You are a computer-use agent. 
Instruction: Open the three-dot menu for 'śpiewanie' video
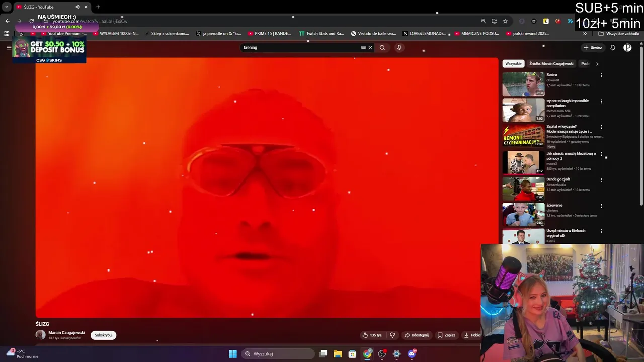[x=601, y=206]
